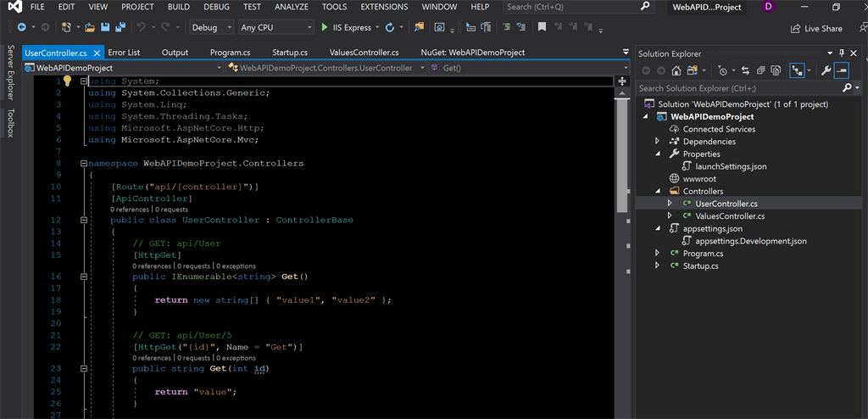Uncomment selected lines icon
The width and height of the screenshot is (868, 419).
(521, 27)
